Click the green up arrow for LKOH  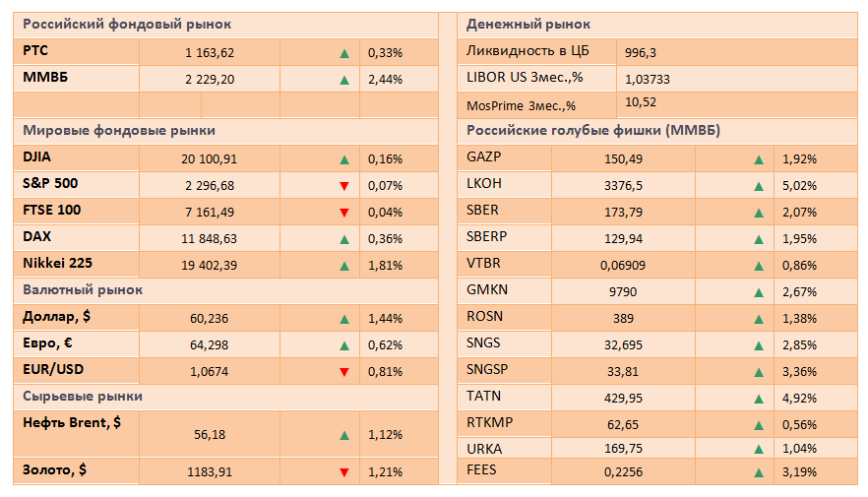759,185
